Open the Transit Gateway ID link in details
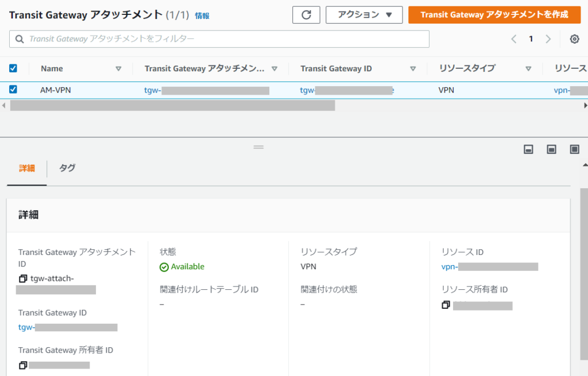The image size is (588, 376). coord(68,327)
